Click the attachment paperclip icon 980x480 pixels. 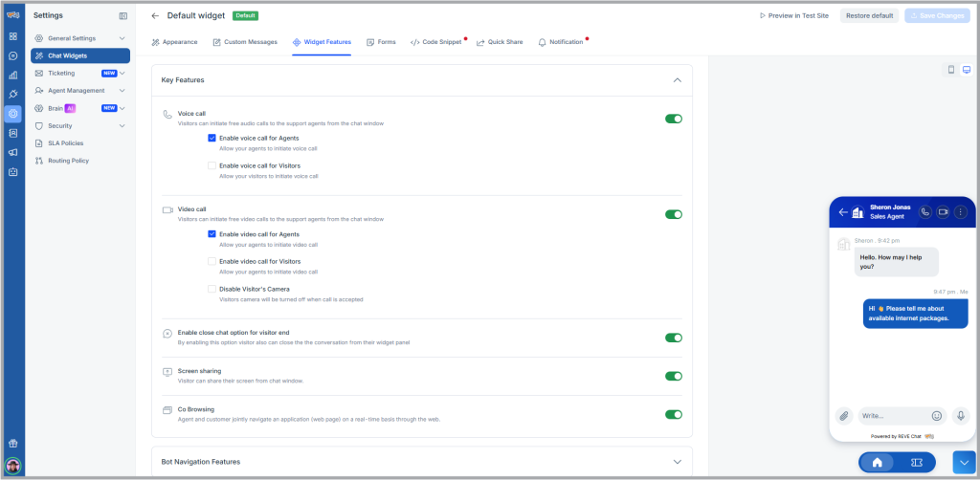pos(843,416)
